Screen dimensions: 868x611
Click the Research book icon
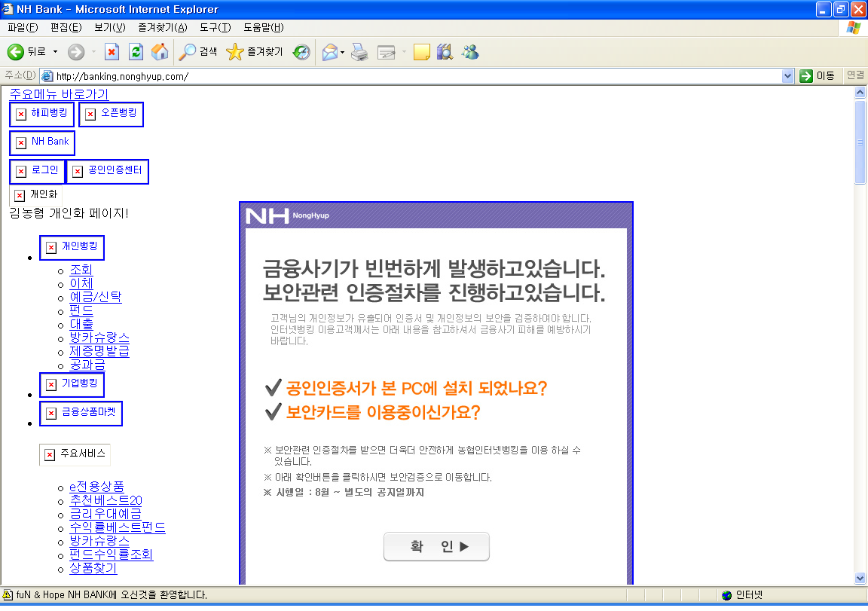point(445,52)
